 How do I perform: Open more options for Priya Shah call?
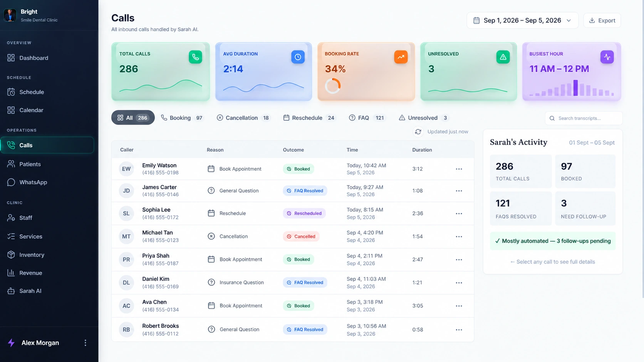point(459,260)
